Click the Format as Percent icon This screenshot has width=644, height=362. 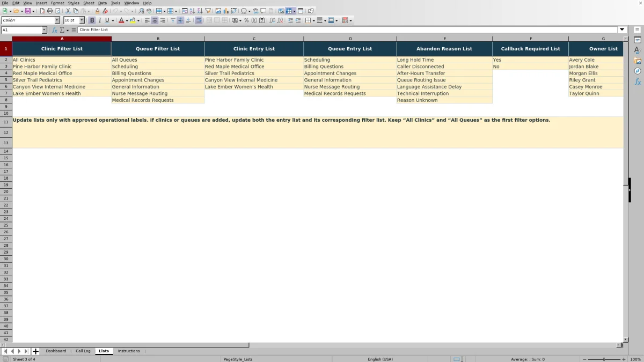pos(246,20)
